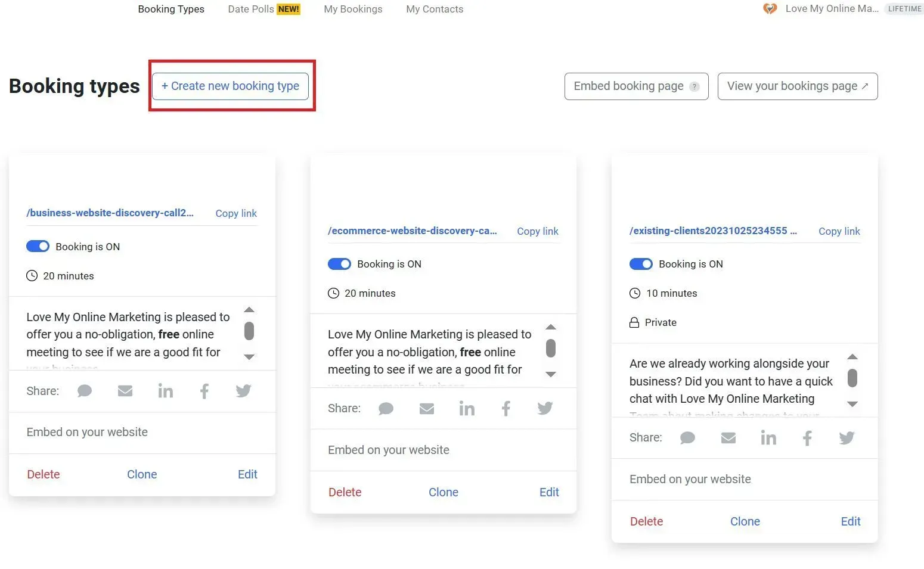Share ecommerce-website-discovery booking via email icon
The image size is (924, 569).
coord(427,409)
